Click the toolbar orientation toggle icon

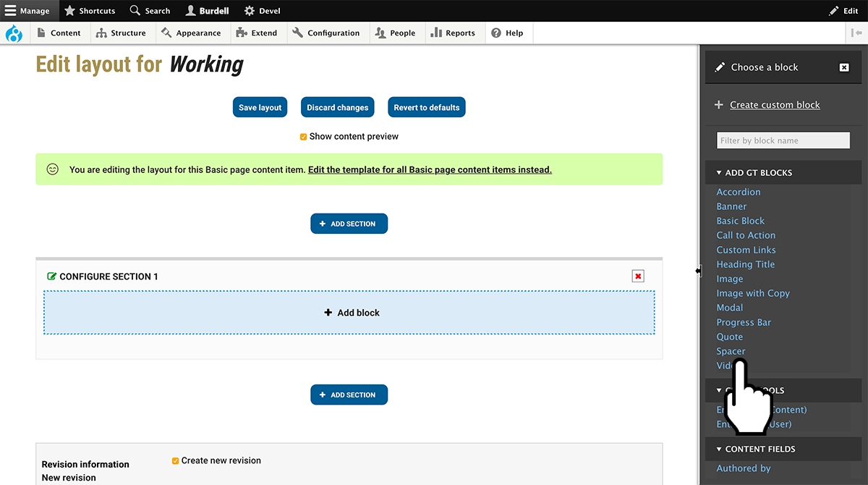coord(856,33)
